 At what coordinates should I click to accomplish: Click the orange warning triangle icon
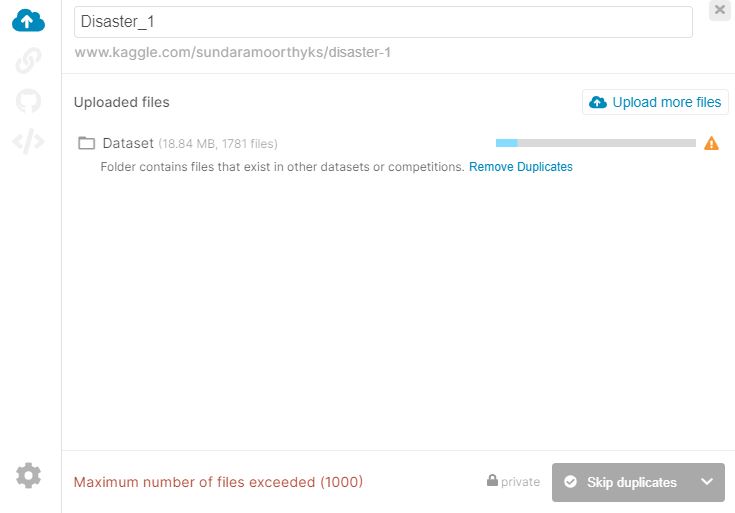[x=711, y=143]
